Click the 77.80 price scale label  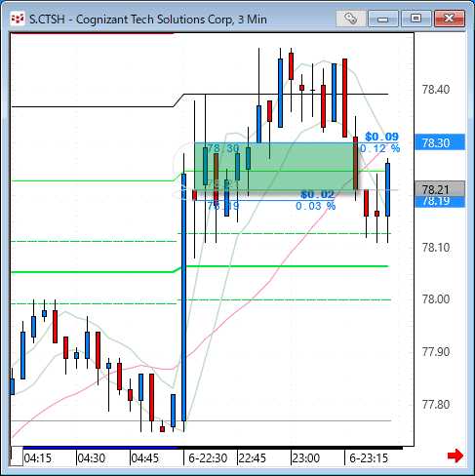pos(436,405)
